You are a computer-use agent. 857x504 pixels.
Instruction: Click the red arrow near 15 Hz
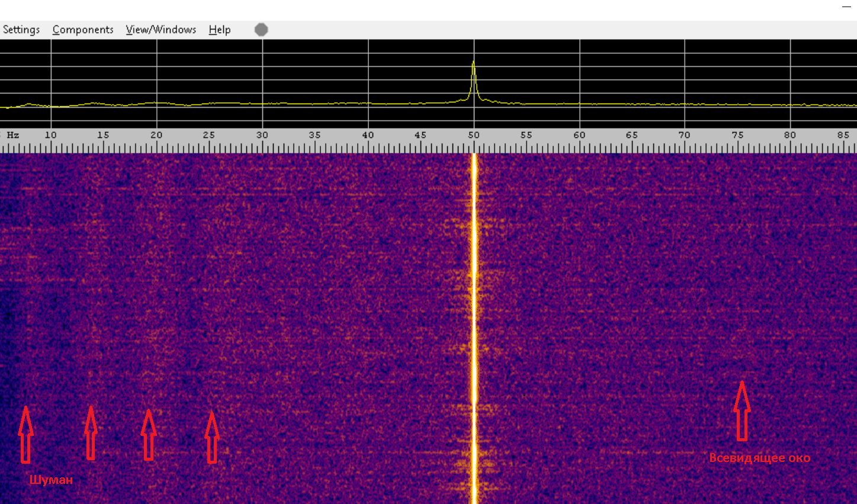click(90, 432)
